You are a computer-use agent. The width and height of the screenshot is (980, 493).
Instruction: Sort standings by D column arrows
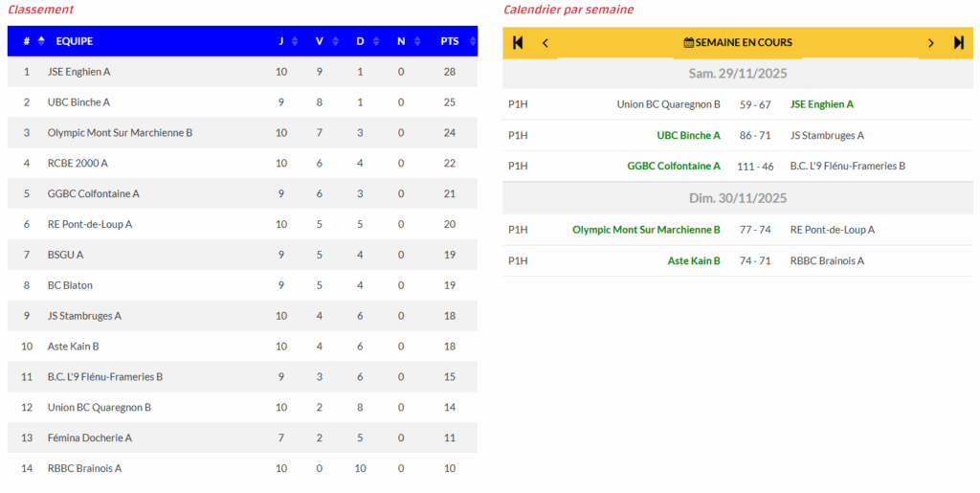pyautogui.click(x=375, y=41)
